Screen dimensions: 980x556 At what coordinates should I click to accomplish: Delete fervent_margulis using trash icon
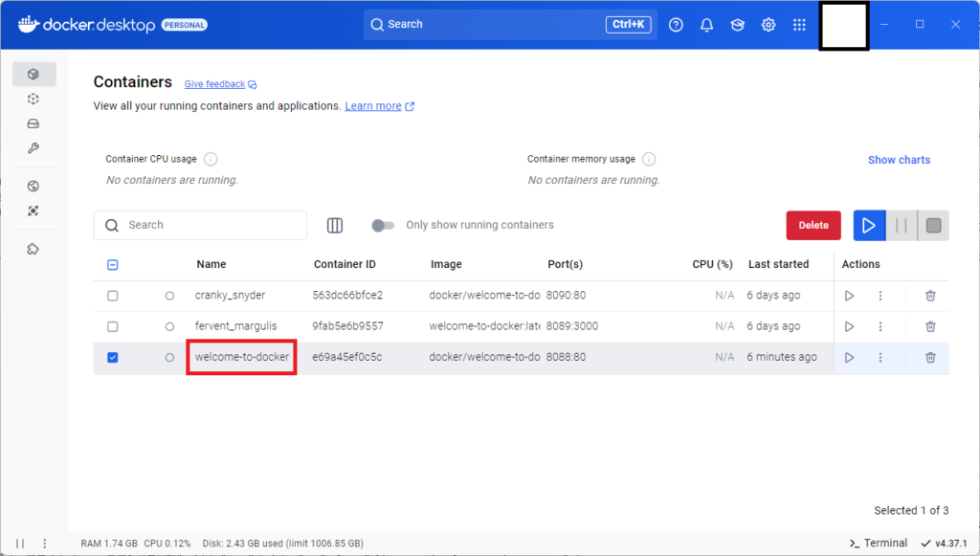click(930, 326)
